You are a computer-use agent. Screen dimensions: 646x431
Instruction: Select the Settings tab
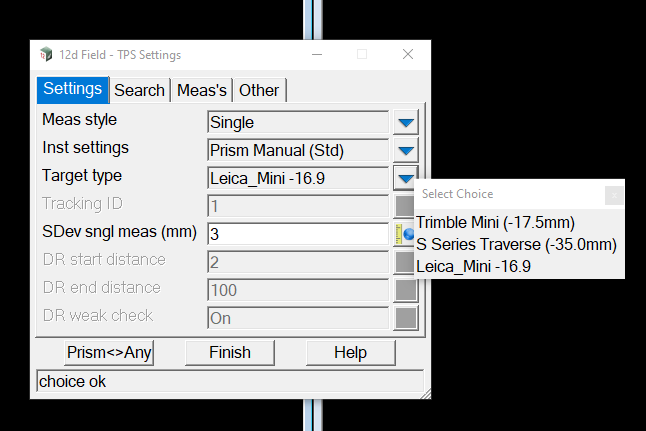(72, 89)
